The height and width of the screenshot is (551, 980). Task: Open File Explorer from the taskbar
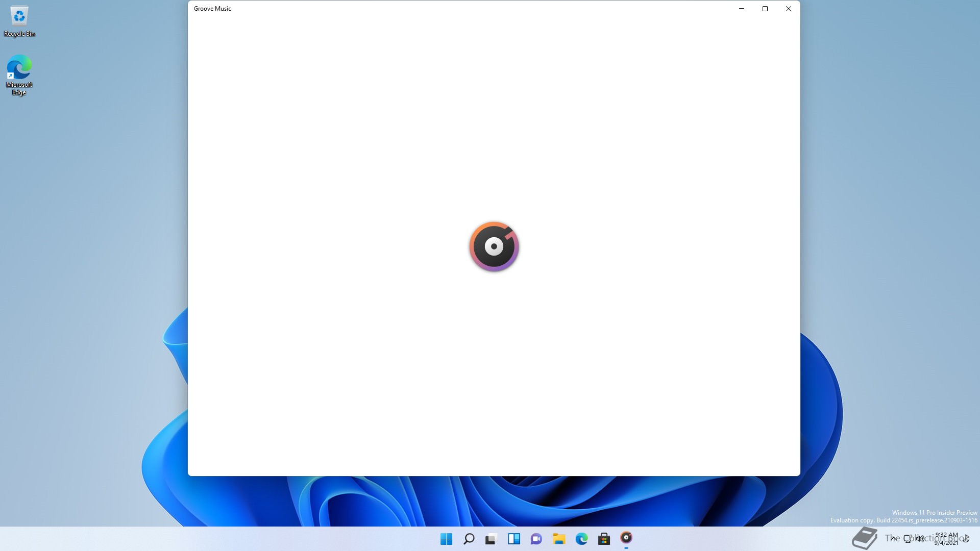[559, 539]
